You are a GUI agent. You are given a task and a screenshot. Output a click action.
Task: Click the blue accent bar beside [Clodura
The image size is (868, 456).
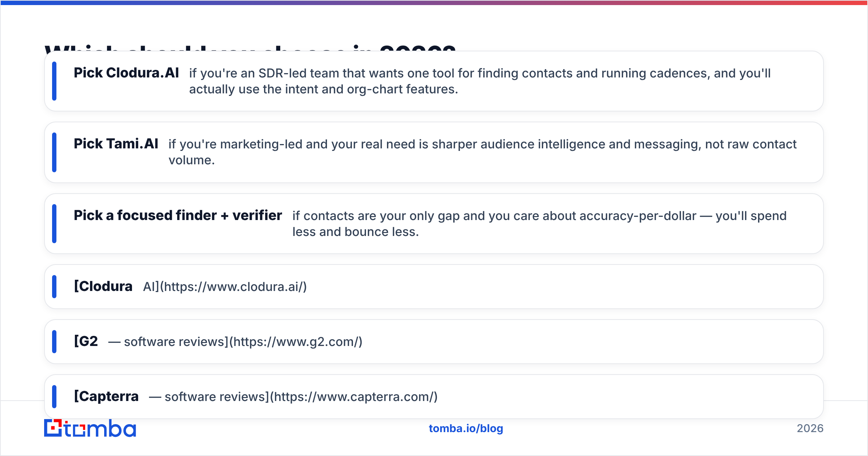point(54,287)
